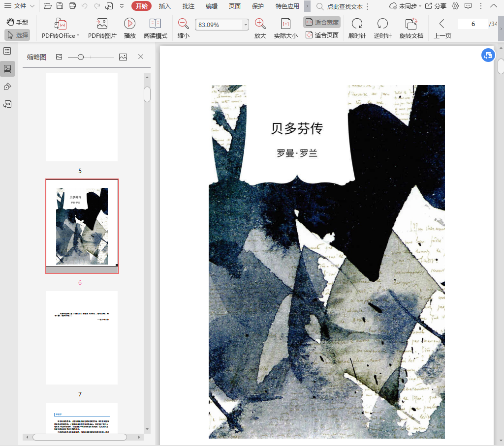
Task: Rotate view 逆时针 counterclockwise
Action: (x=382, y=28)
